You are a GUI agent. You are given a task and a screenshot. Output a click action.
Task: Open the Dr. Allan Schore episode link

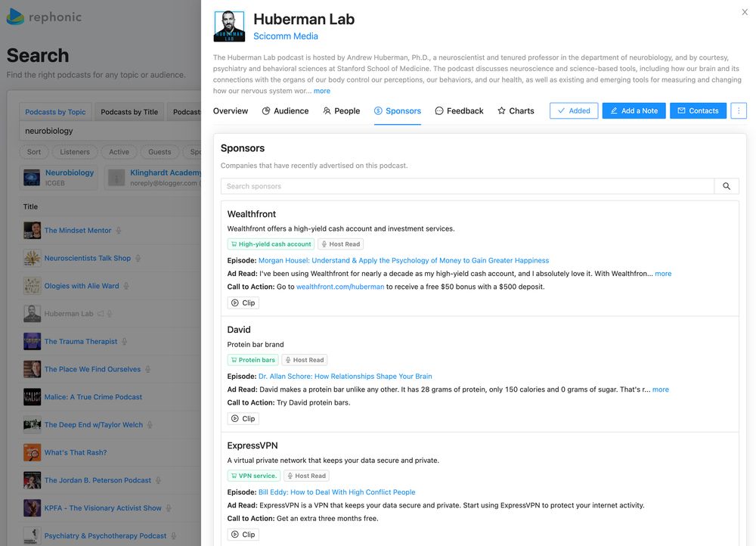click(x=345, y=376)
